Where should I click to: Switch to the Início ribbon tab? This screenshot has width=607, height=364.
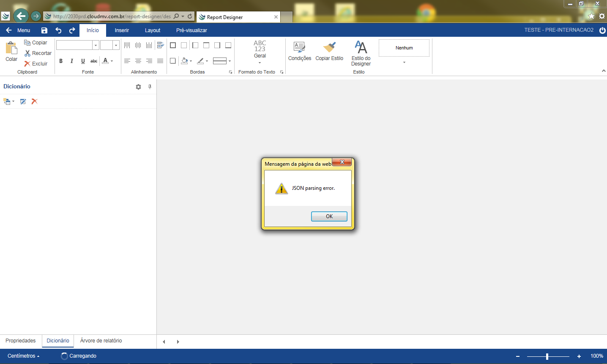click(93, 30)
